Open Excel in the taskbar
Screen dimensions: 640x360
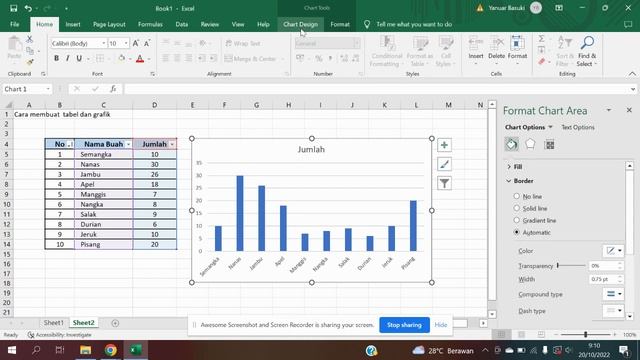tap(136, 350)
